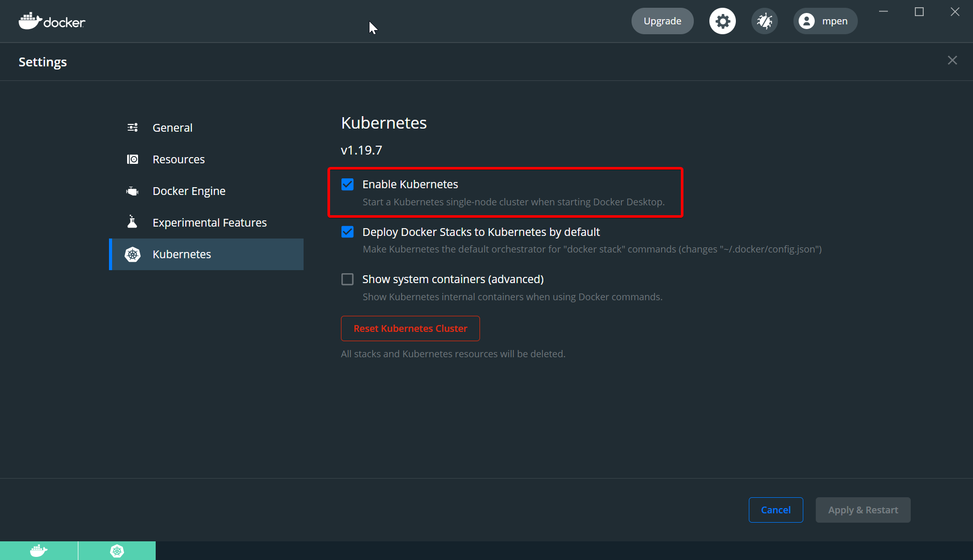The width and height of the screenshot is (973, 560).
Task: Click Apply & Restart
Action: tap(863, 510)
